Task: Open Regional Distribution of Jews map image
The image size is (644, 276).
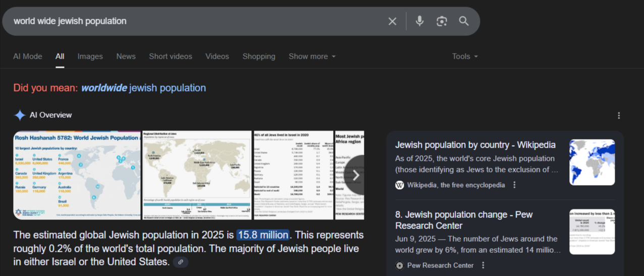Action: [x=197, y=175]
